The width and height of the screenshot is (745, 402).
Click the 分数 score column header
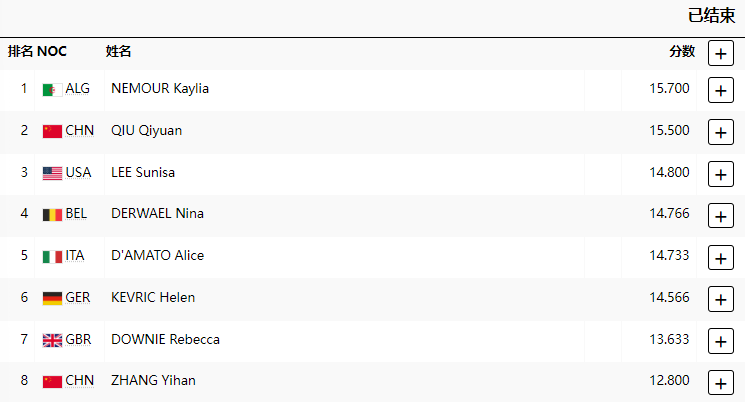click(682, 51)
